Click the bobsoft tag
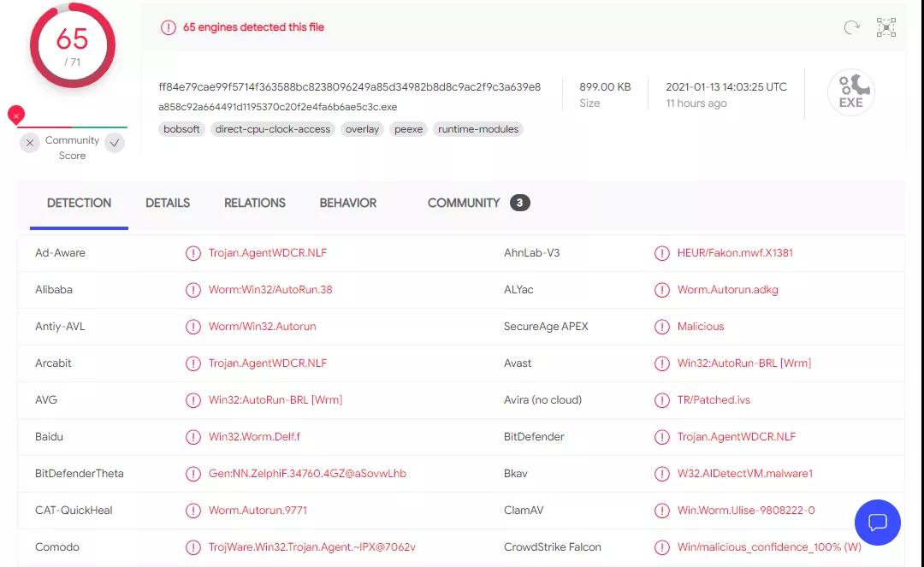Viewport: 924px width, 567px height. coord(181,129)
